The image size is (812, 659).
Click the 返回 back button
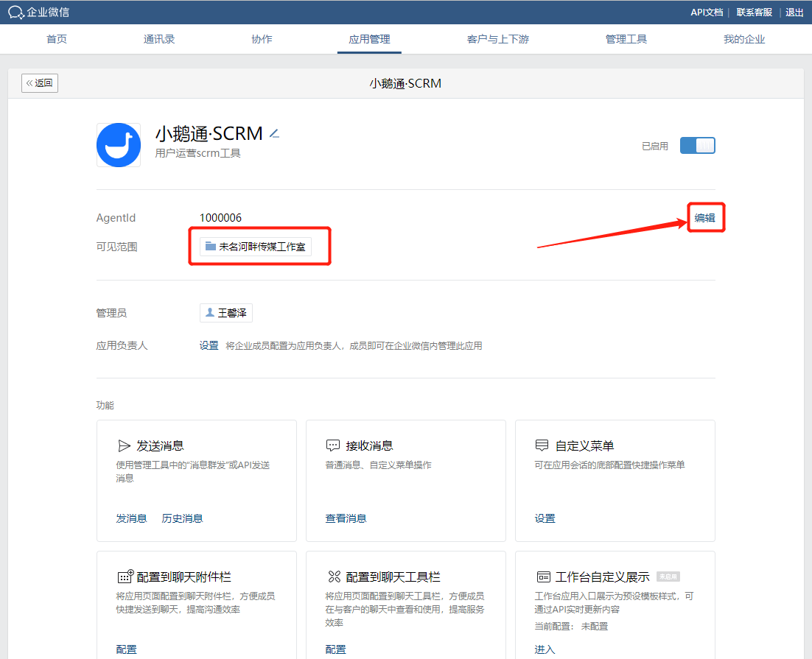tap(40, 82)
